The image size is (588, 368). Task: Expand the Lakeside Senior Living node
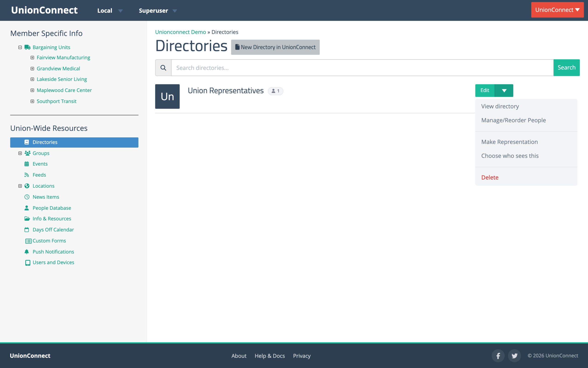[32, 79]
